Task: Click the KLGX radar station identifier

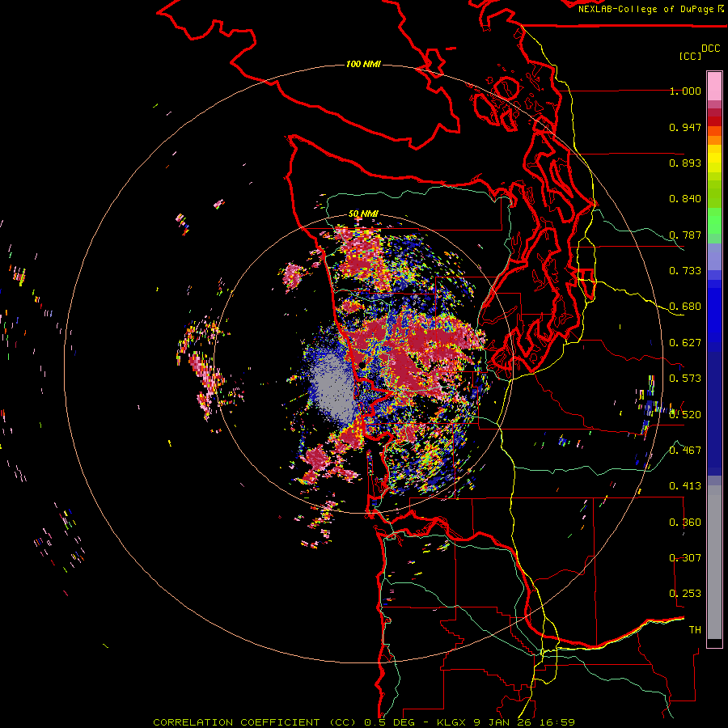Action: coord(453,722)
